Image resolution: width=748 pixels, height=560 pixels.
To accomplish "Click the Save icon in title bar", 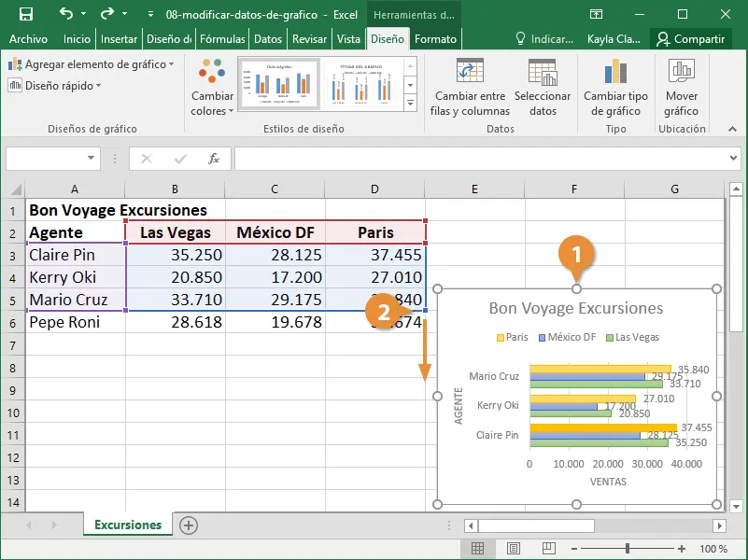I will point(25,14).
